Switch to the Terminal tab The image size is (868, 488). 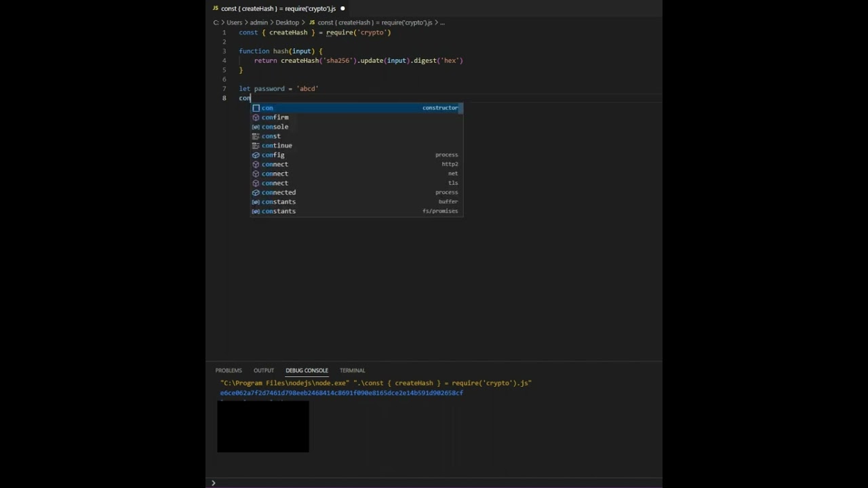[352, 371]
